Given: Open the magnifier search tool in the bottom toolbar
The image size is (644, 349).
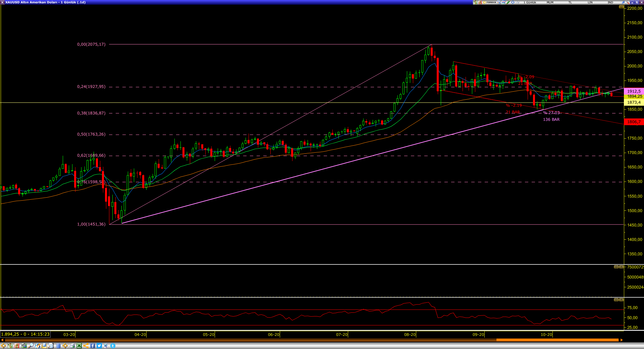Looking at the screenshot, I should point(31,346).
